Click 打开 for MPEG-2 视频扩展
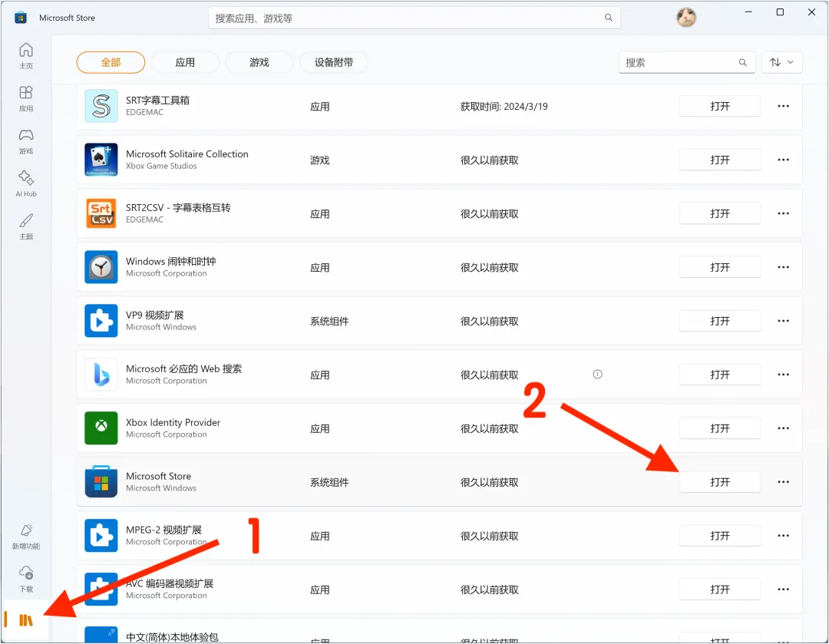The height and width of the screenshot is (644, 829). 720,536
